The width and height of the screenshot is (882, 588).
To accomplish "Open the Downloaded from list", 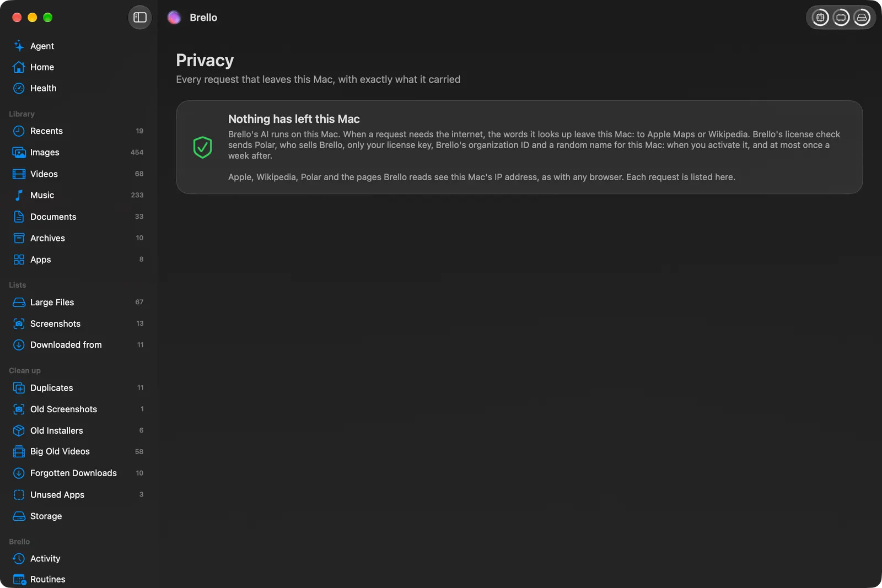I will point(78,345).
